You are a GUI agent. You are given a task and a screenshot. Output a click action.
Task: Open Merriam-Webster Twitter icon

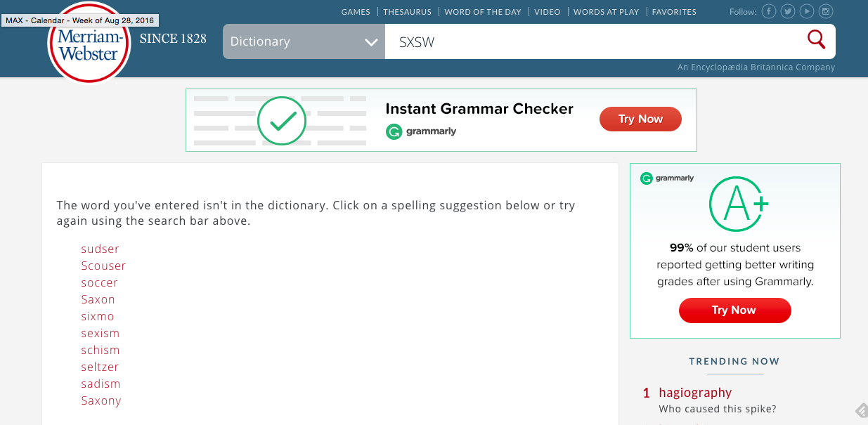pos(789,11)
